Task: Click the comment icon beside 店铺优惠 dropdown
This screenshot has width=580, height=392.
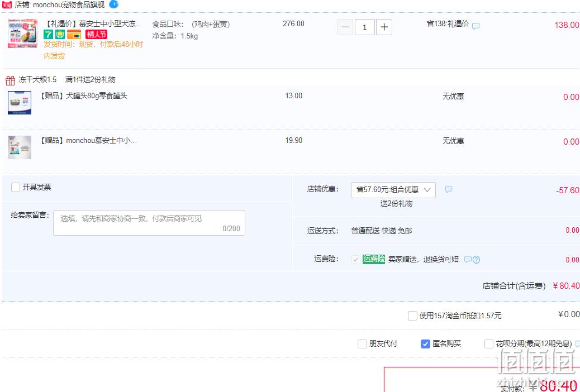Action: click(x=449, y=189)
